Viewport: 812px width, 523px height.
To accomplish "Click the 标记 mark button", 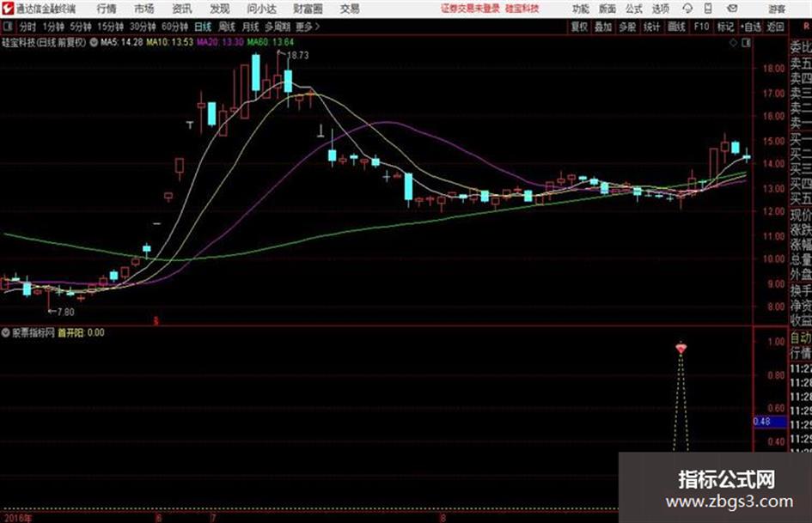I will click(x=725, y=27).
